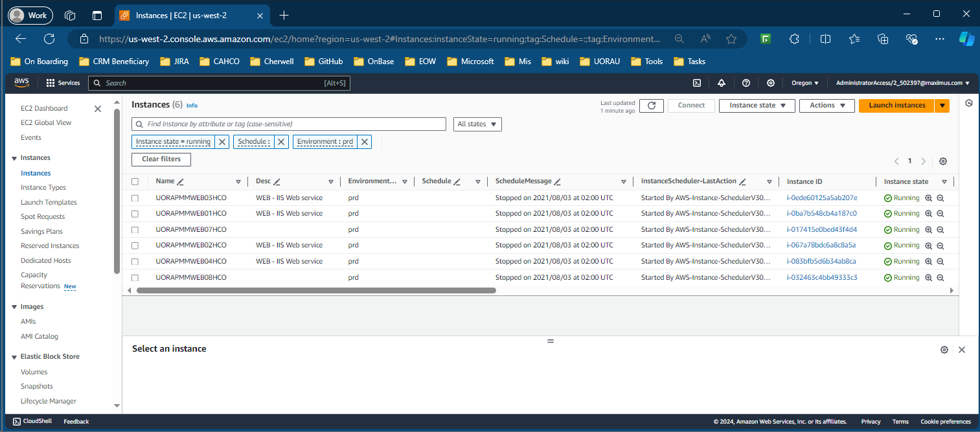Open the Services grid menu
Viewport: 980px width, 432px height.
(x=63, y=83)
